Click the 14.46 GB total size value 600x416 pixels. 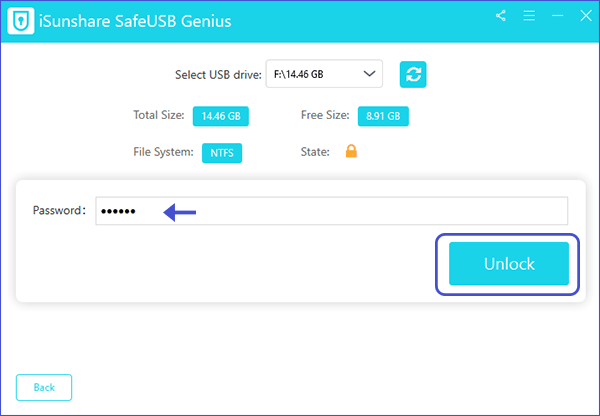click(221, 116)
